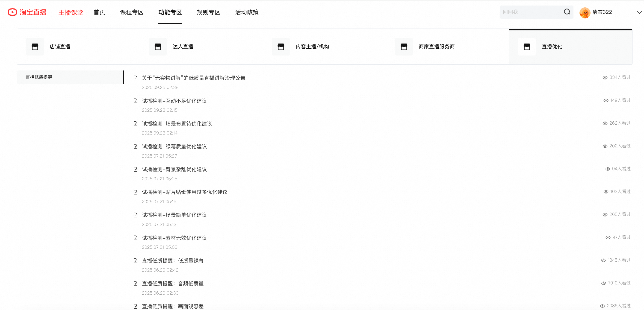Switch to 直播优化 tab label

pos(552,47)
